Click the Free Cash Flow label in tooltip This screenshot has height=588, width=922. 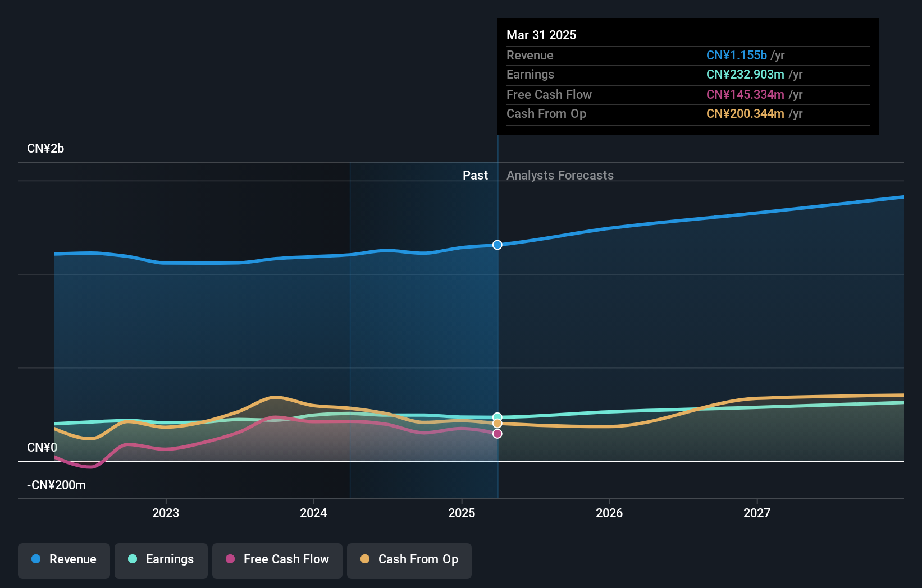click(549, 94)
